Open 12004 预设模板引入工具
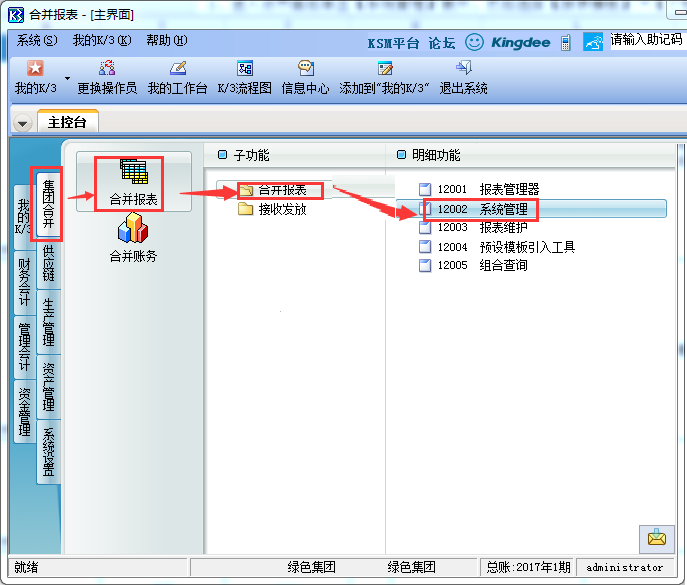 [x=497, y=247]
